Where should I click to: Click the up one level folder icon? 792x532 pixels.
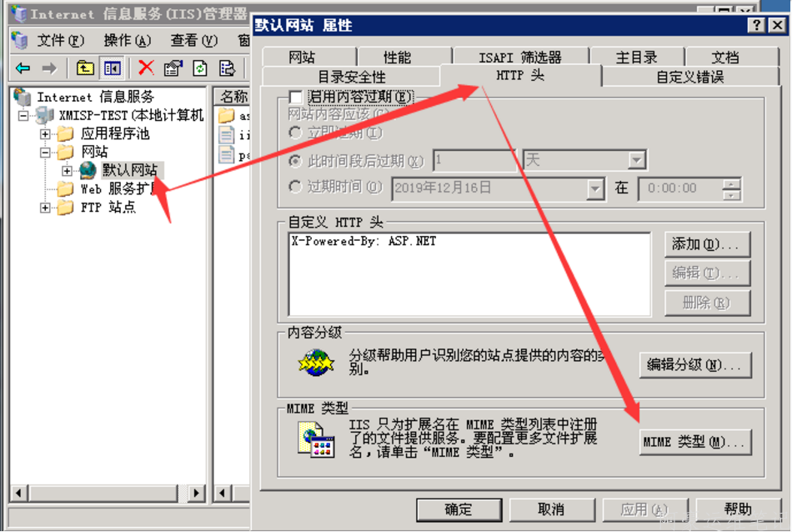85,68
